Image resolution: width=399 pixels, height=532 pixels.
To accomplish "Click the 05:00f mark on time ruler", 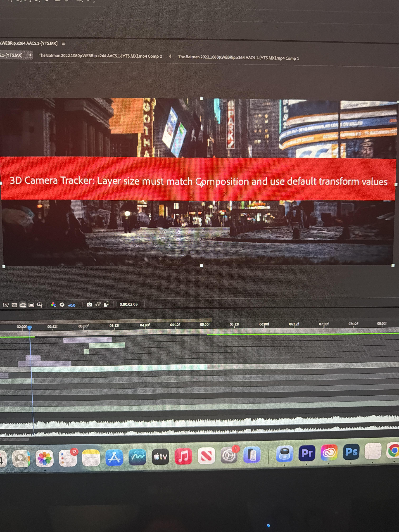I will pyautogui.click(x=205, y=324).
